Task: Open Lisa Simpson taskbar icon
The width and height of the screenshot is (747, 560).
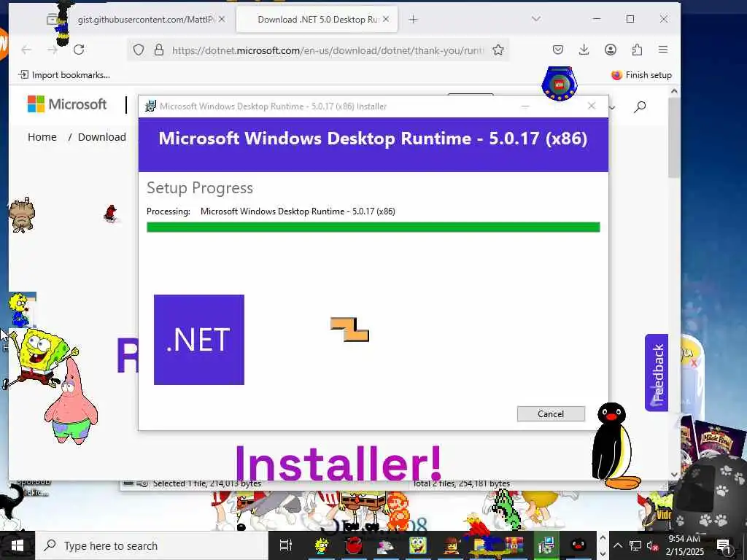Action: coord(322,545)
